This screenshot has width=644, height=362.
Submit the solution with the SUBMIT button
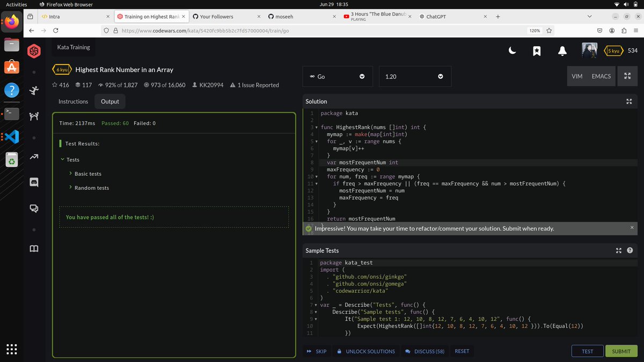coord(621,351)
